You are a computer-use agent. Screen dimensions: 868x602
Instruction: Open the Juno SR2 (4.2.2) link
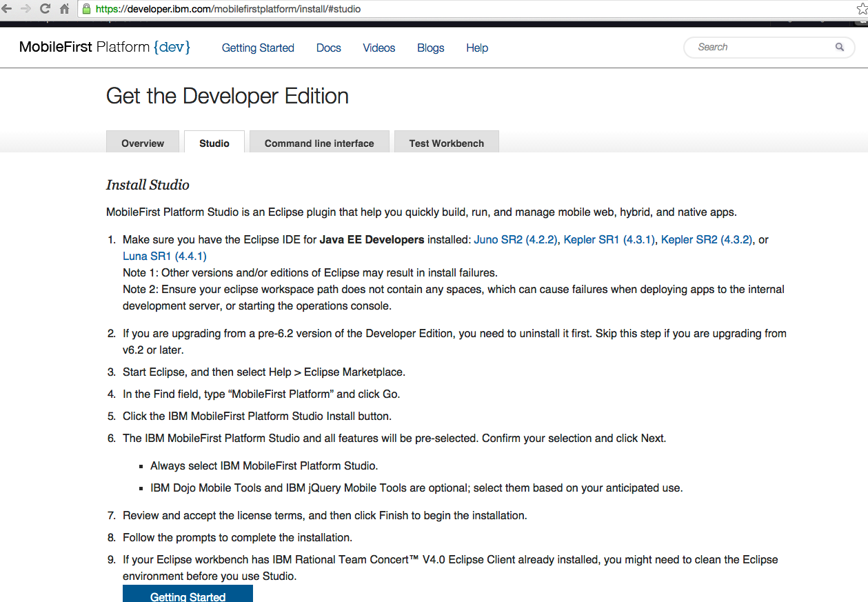click(516, 239)
